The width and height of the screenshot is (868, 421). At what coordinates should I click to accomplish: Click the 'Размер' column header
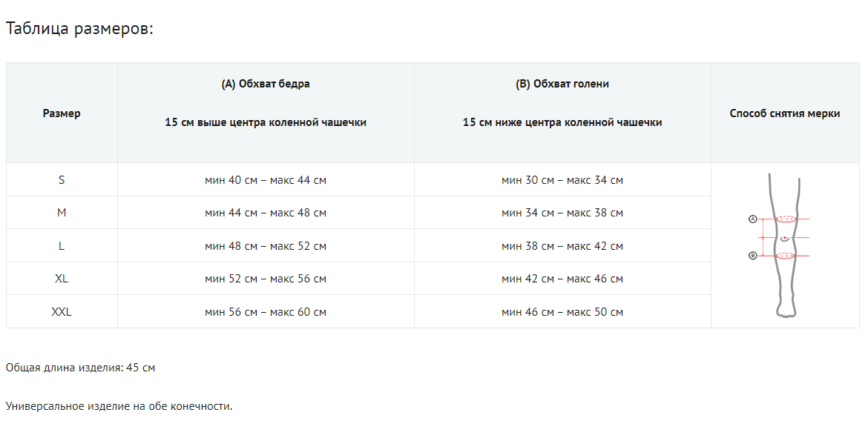(x=62, y=113)
